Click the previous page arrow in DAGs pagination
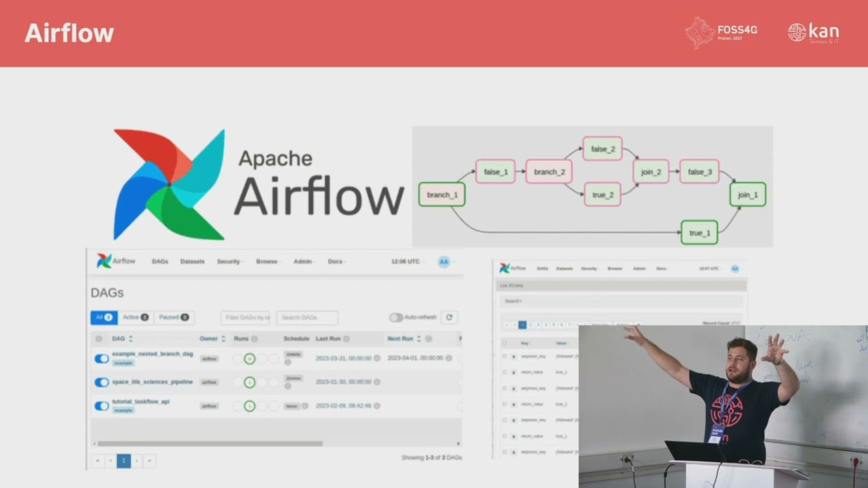 point(111,461)
